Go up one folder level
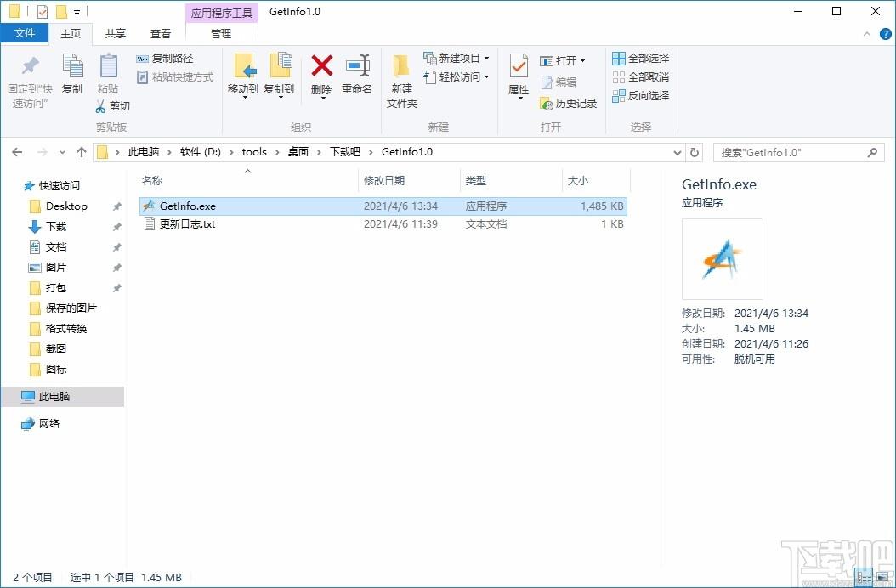This screenshot has height=588, width=896. pyautogui.click(x=81, y=152)
